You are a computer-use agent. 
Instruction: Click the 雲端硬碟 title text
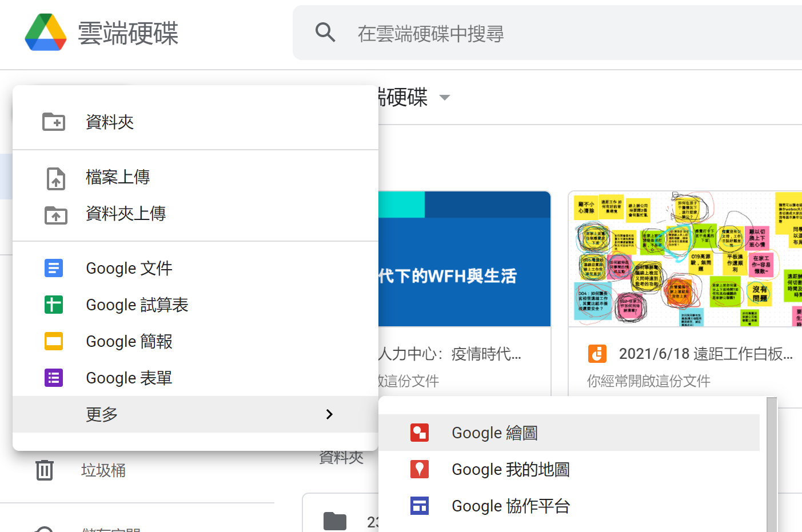tap(128, 33)
